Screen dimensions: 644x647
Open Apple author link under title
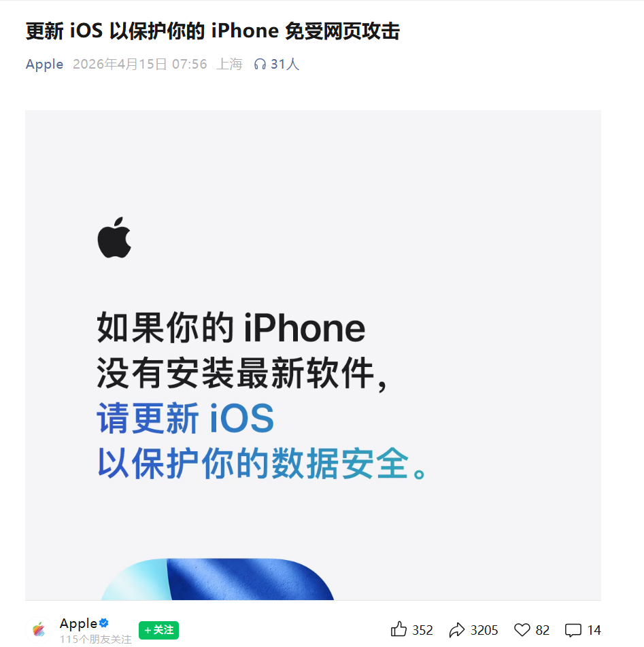(45, 65)
